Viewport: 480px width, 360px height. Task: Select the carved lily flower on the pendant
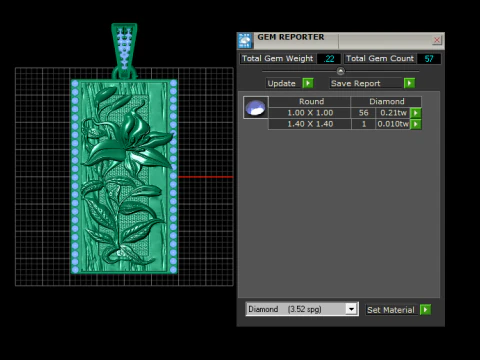pos(128,140)
